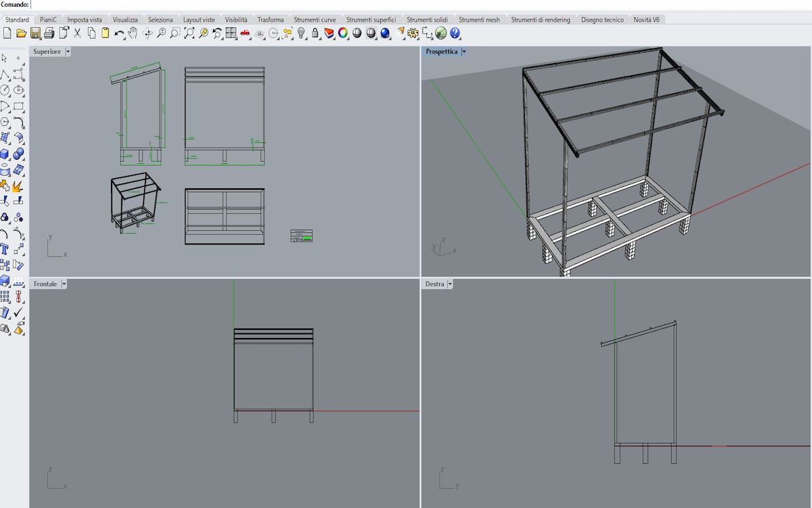Select the box solid tool in sidebar
The image size is (812, 508).
pos(5,154)
